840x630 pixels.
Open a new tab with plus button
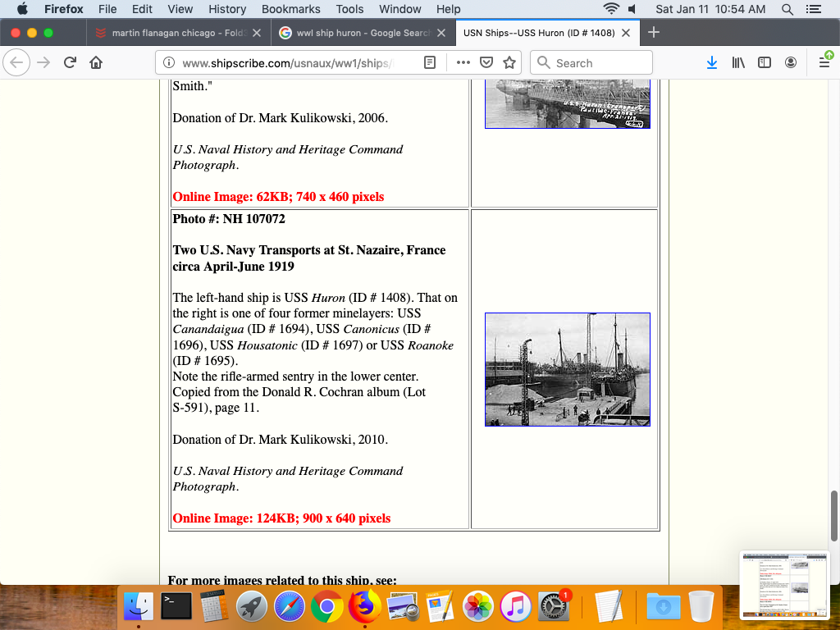click(654, 33)
